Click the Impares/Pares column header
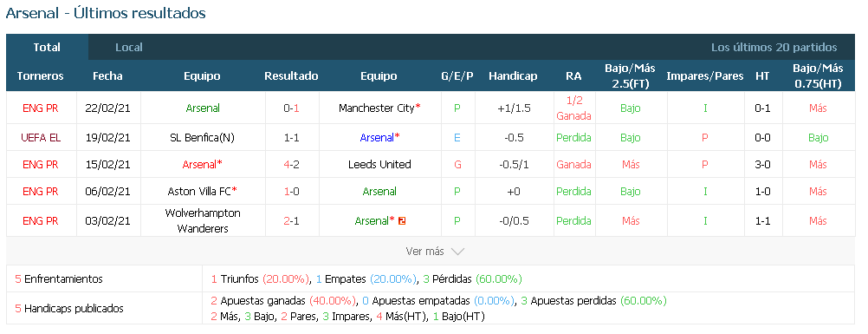 pos(704,76)
